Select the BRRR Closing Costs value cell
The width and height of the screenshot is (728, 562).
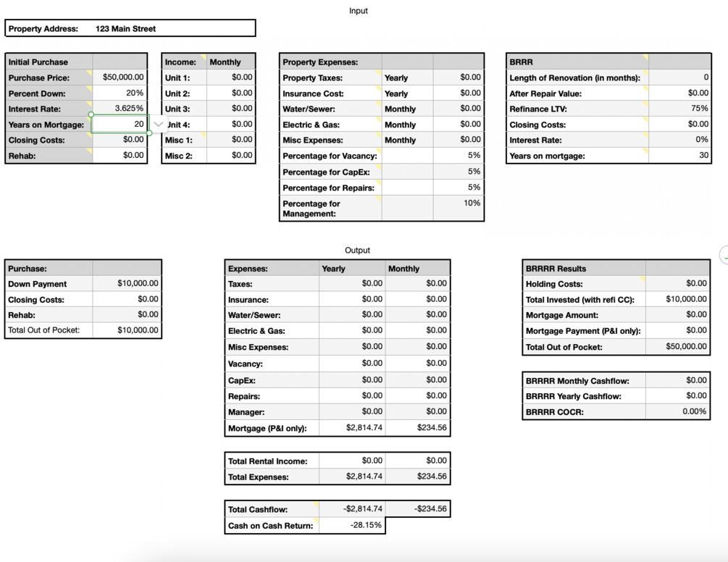tap(679, 125)
